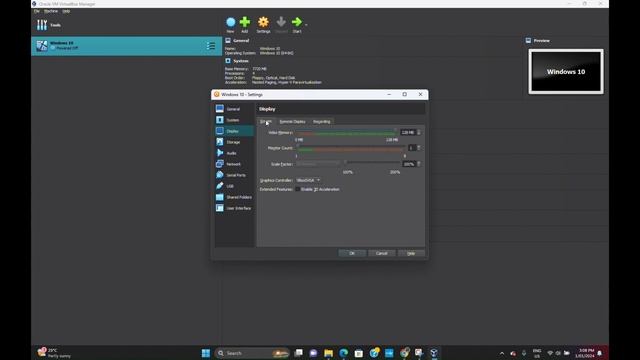Click the VirtualBox icon on the taskbar
This screenshot has height=360, width=640.
coord(434,353)
